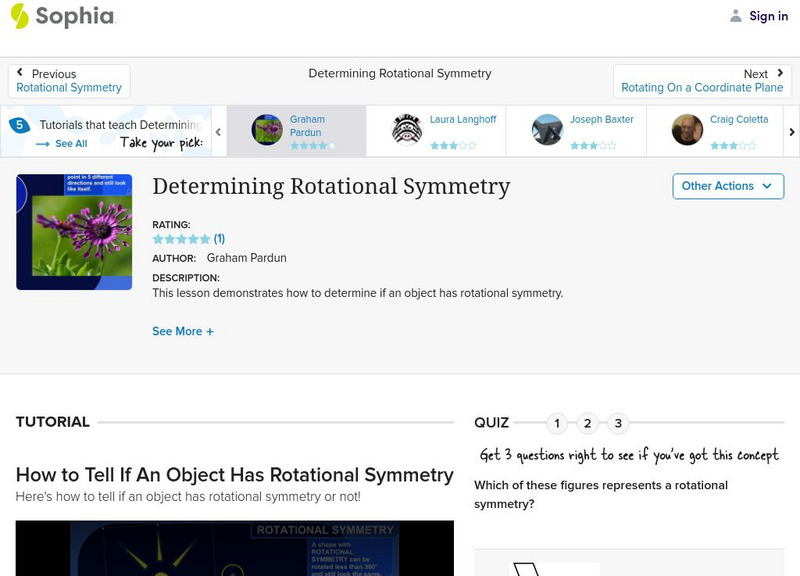This screenshot has height=576, width=800.
Task: Select Laura Langhoff's avatar
Action: click(x=407, y=130)
